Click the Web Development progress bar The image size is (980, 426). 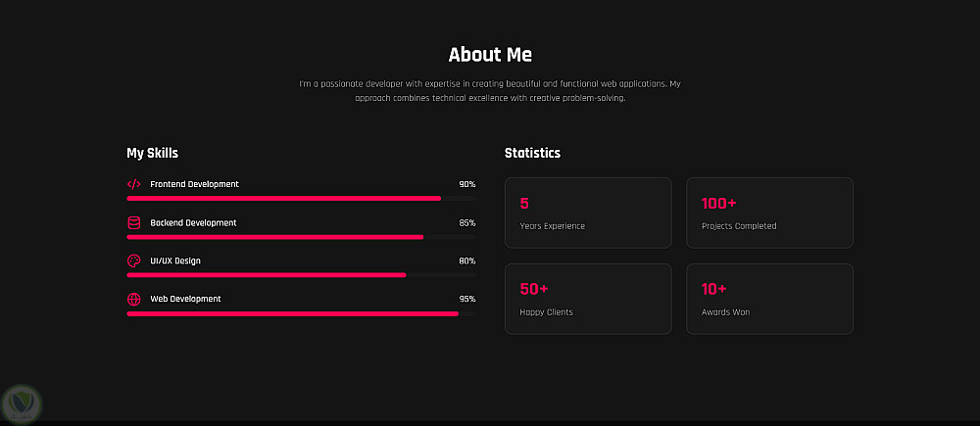point(301,313)
